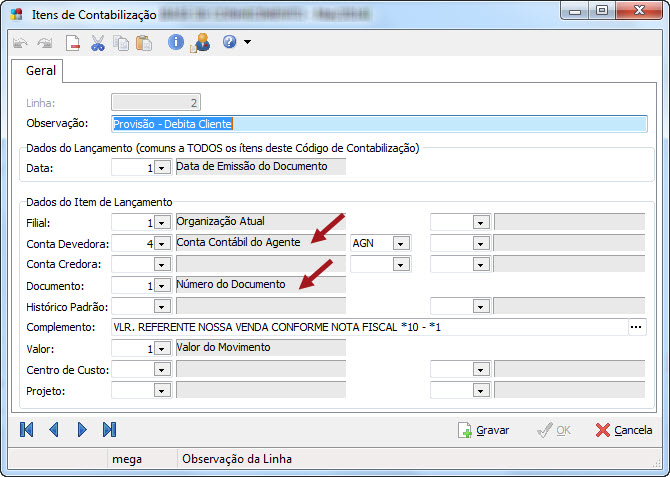Open the blue information icon

pyautogui.click(x=176, y=43)
